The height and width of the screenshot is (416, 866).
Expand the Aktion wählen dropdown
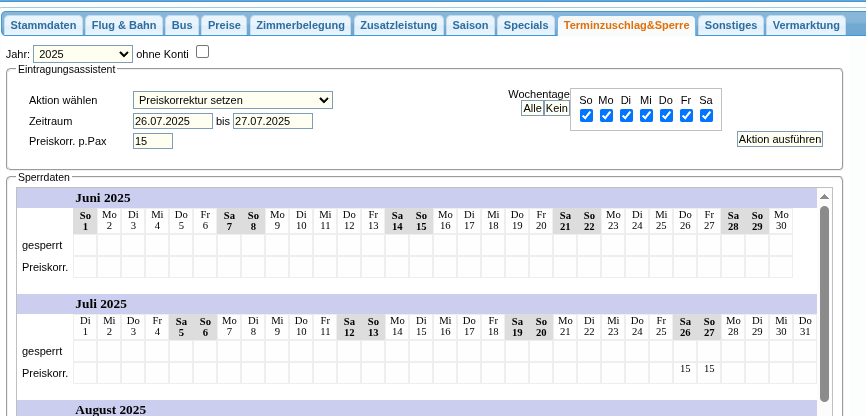click(232, 100)
